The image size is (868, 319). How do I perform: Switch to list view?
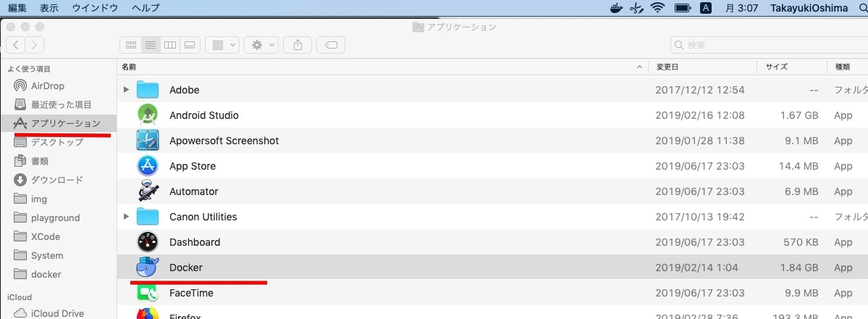(151, 45)
